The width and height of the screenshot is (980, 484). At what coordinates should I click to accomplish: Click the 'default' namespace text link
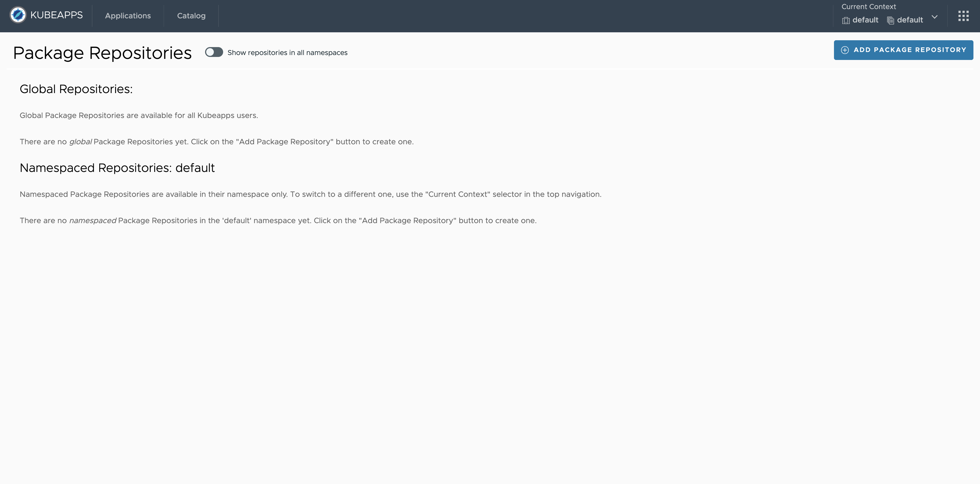coord(910,20)
